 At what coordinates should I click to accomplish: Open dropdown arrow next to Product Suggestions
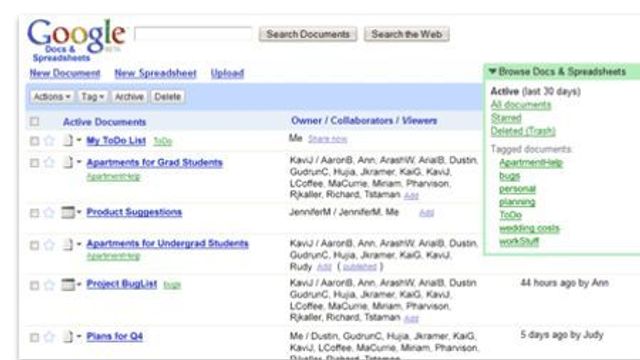pyautogui.click(x=79, y=212)
